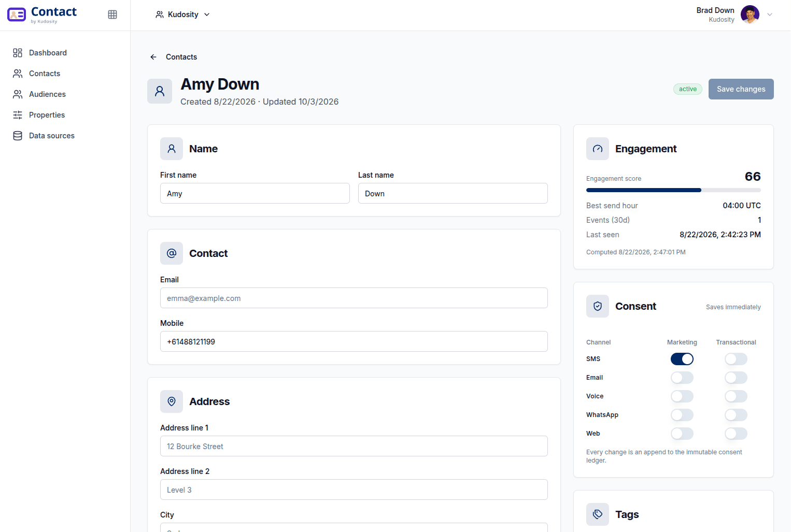
Task: Click the Dashboard sidebar icon
Action: [18, 53]
